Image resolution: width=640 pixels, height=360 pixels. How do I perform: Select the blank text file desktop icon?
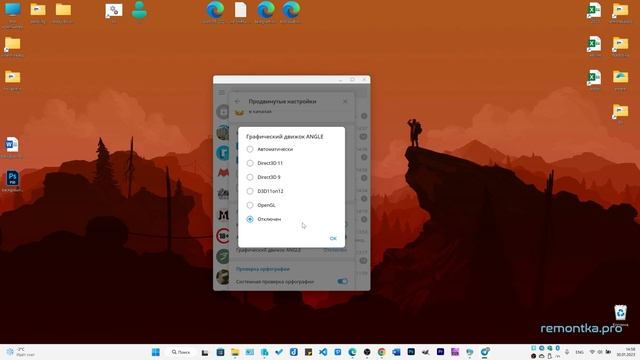click(240, 12)
